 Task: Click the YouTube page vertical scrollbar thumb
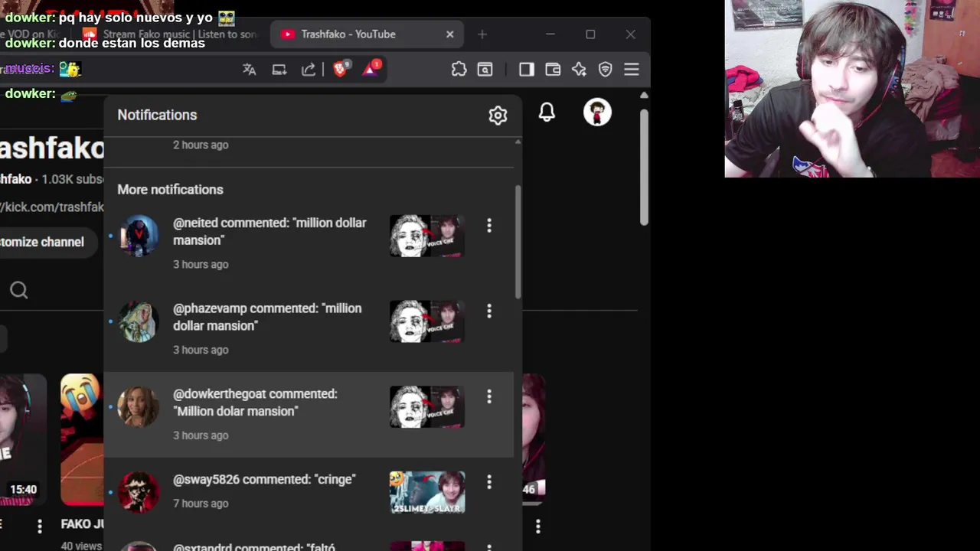[x=644, y=168]
